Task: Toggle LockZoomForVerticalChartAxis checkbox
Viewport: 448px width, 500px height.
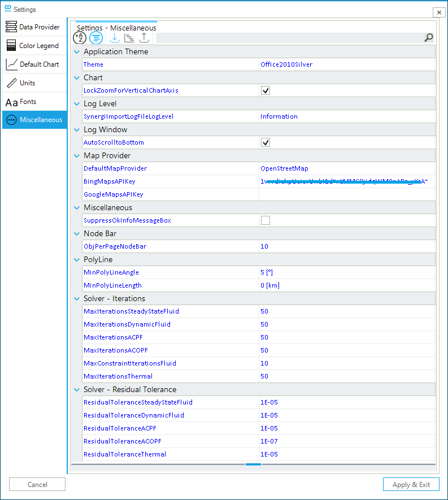Action: click(x=266, y=90)
